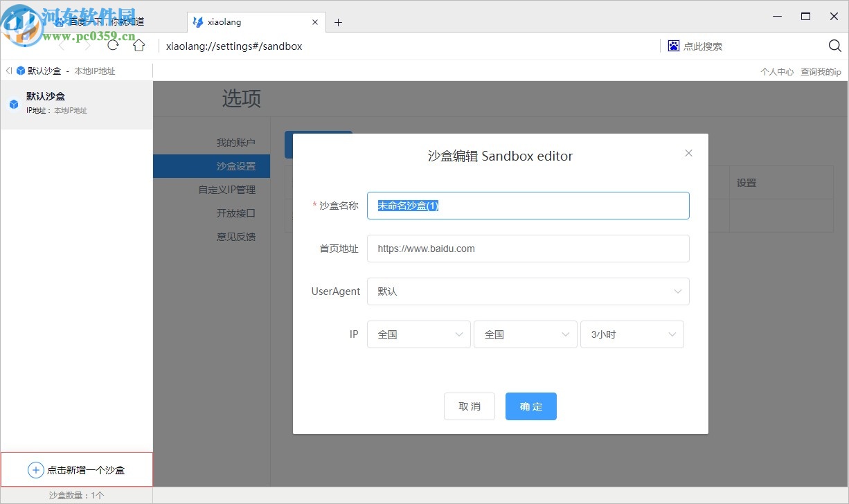Click inside the 首页地址 URL input field
This screenshot has height=504, width=849.
pyautogui.click(x=528, y=249)
